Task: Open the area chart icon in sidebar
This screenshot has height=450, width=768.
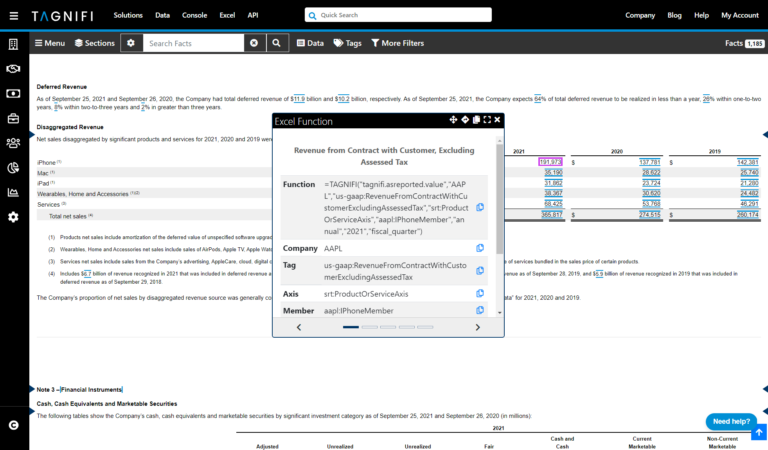Action: (13, 192)
